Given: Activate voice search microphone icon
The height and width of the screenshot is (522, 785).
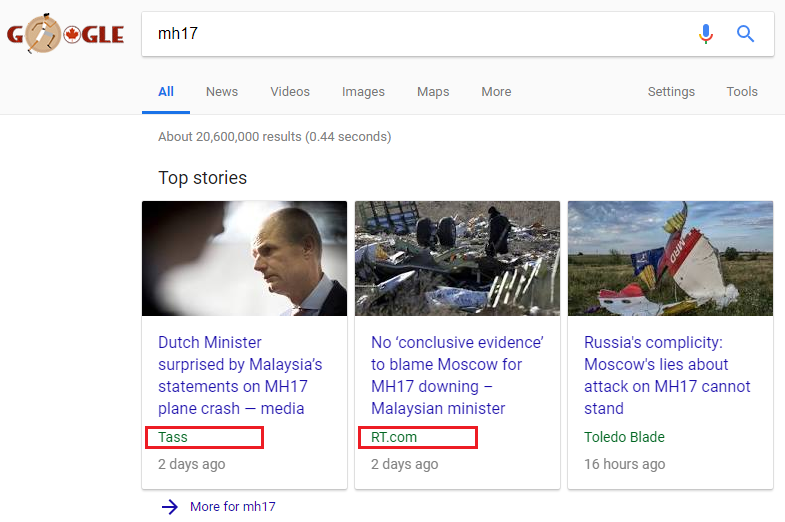Looking at the screenshot, I should click(x=706, y=34).
